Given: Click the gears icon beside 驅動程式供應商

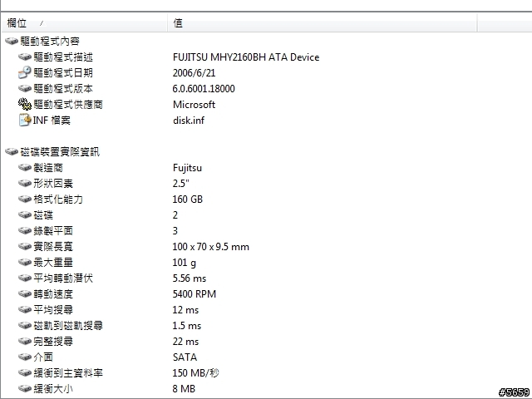Looking at the screenshot, I should [x=25, y=104].
